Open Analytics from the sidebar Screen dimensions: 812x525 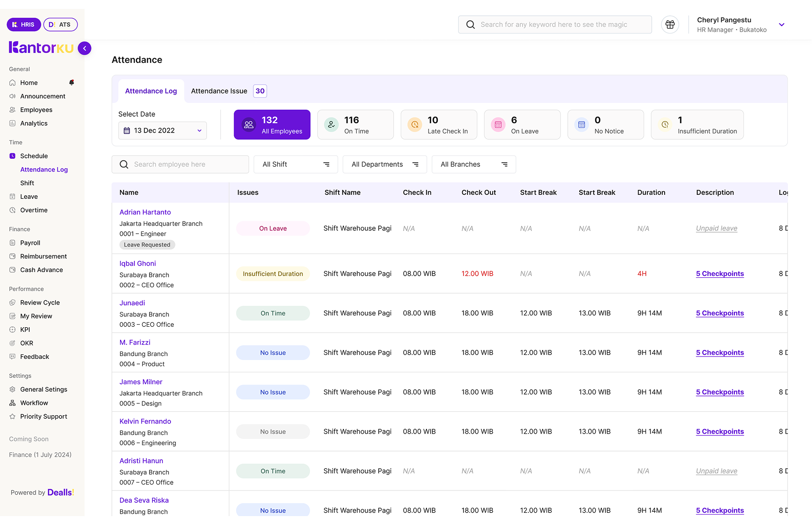[x=34, y=124]
